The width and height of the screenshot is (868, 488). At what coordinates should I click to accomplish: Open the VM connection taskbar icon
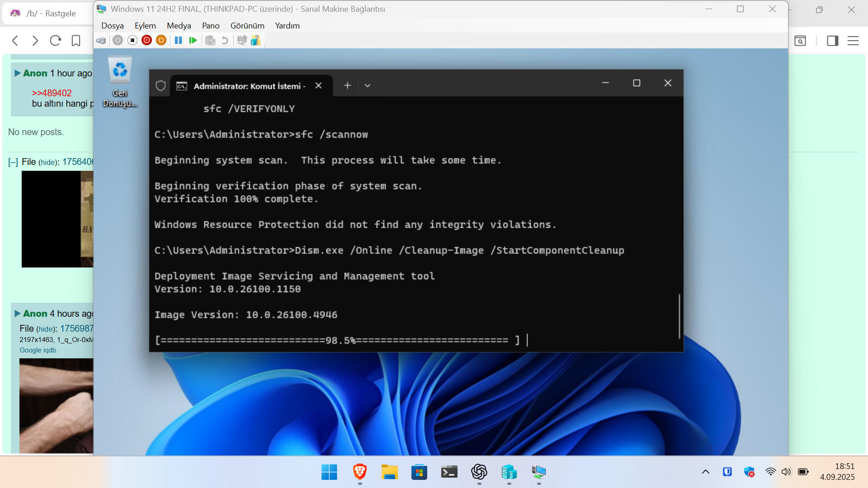click(x=539, y=472)
